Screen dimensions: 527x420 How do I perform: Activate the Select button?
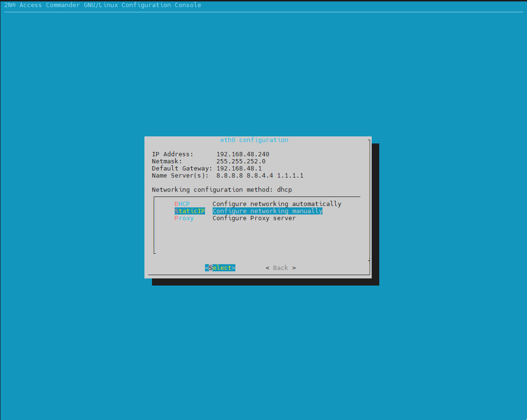click(220, 268)
